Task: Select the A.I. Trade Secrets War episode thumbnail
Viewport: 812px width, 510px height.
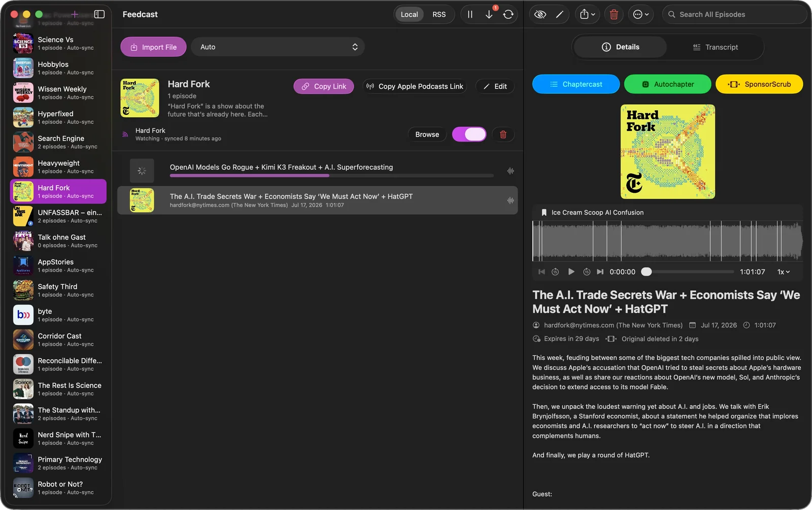Action: pyautogui.click(x=142, y=200)
